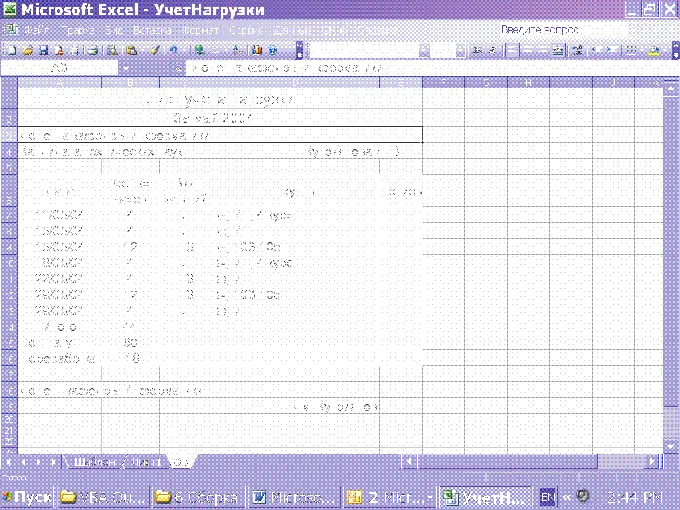
Task: Click the horizontal scrollbar right arrow
Action: click(x=652, y=462)
